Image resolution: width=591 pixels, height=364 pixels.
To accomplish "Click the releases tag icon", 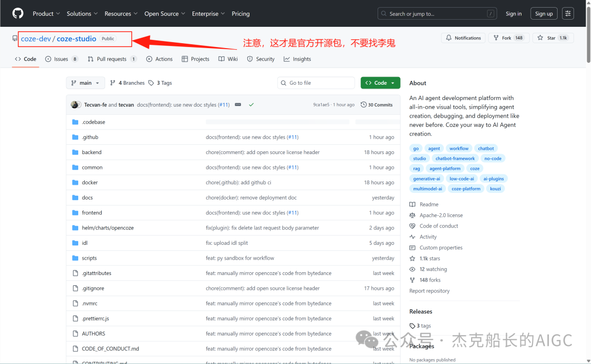I will tap(413, 326).
